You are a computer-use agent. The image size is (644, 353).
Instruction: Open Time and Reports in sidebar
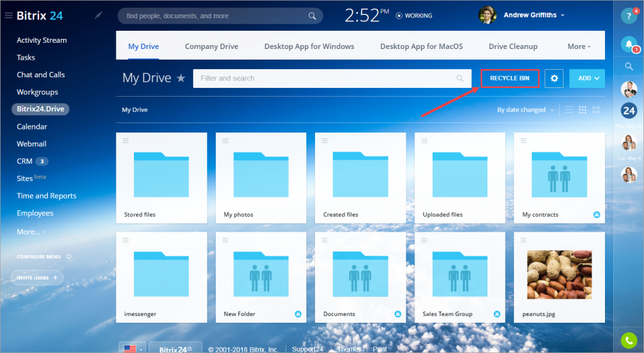pyautogui.click(x=47, y=195)
